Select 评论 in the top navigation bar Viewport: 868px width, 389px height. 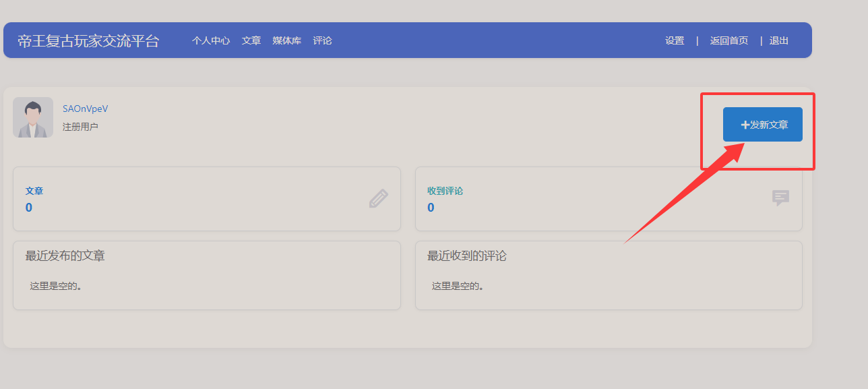pyautogui.click(x=322, y=40)
